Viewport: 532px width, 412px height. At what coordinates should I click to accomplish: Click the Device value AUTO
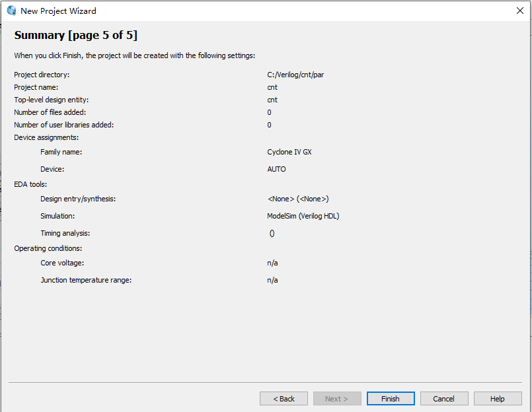coord(276,169)
